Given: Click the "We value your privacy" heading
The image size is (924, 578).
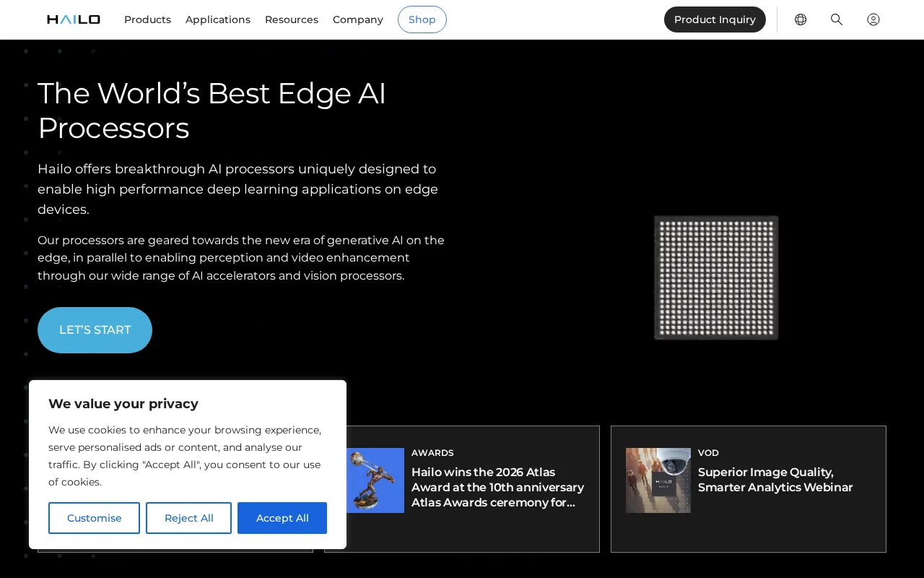Looking at the screenshot, I should click(x=123, y=404).
